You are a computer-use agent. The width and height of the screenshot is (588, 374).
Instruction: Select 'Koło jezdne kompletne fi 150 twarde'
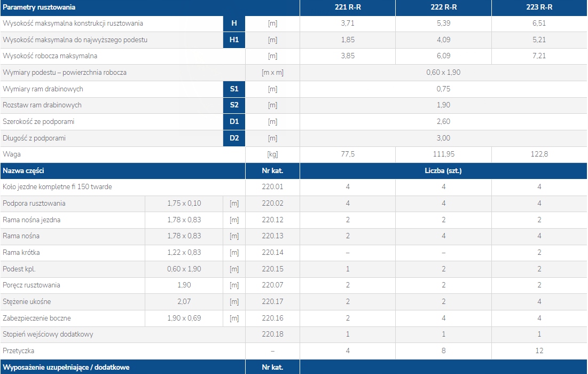pos(57,187)
